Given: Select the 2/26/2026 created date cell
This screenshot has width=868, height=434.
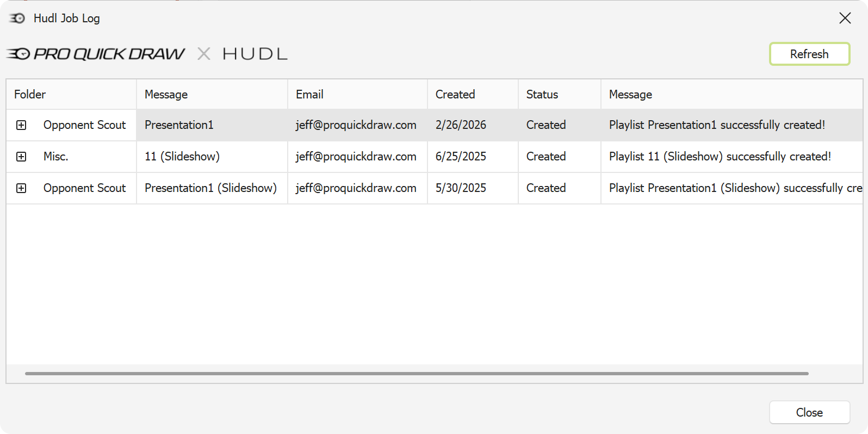Looking at the screenshot, I should pyautogui.click(x=461, y=125).
